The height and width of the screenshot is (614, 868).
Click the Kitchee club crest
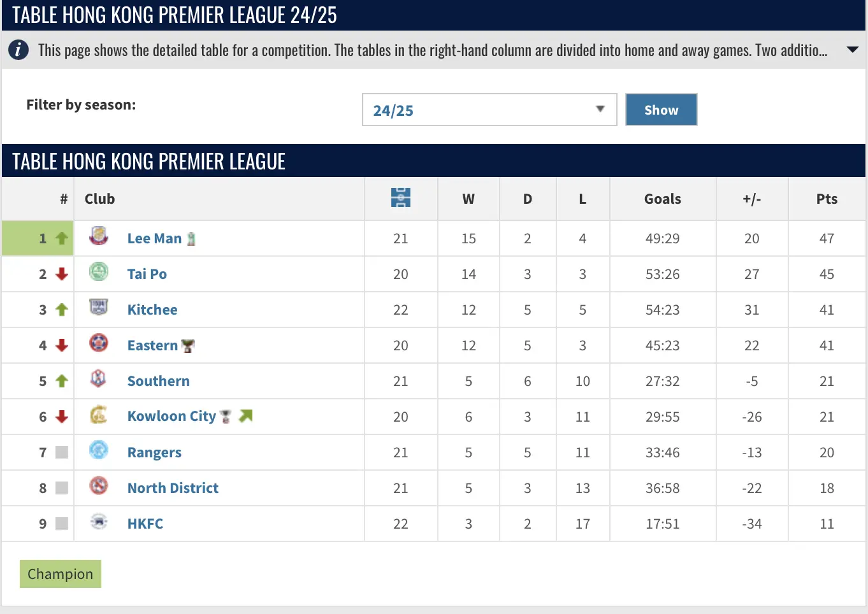99,308
